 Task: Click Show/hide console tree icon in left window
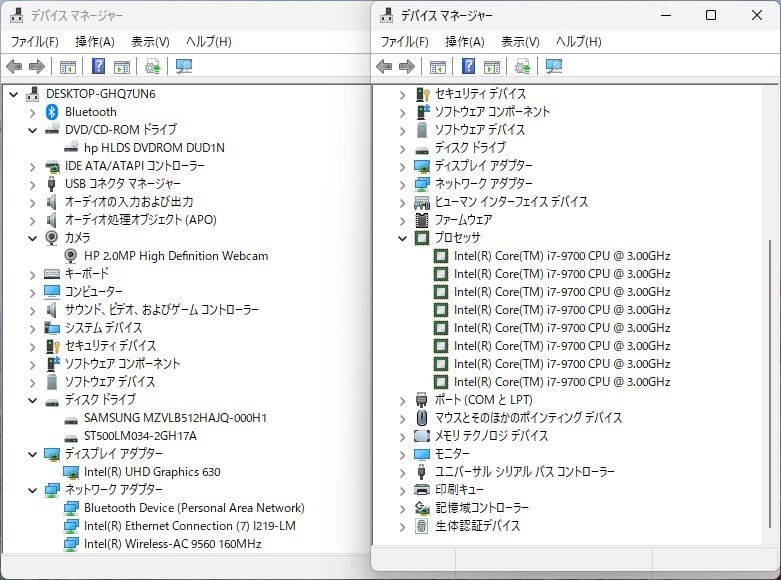coord(68,66)
